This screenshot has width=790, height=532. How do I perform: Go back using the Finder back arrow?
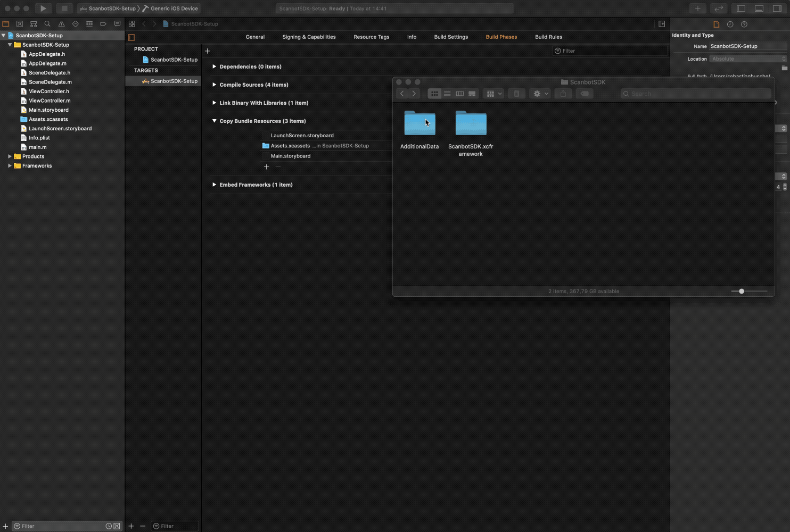(402, 93)
